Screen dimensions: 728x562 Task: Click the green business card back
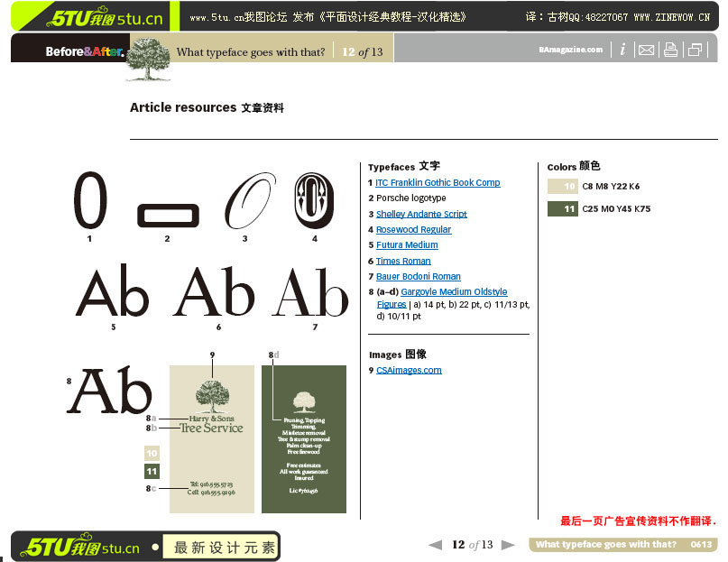coord(304,439)
